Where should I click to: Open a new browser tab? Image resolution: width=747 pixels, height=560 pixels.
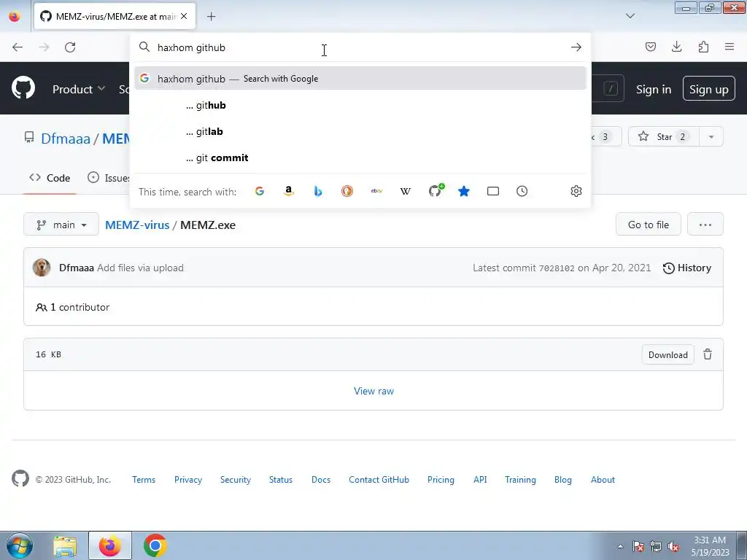pyautogui.click(x=211, y=17)
